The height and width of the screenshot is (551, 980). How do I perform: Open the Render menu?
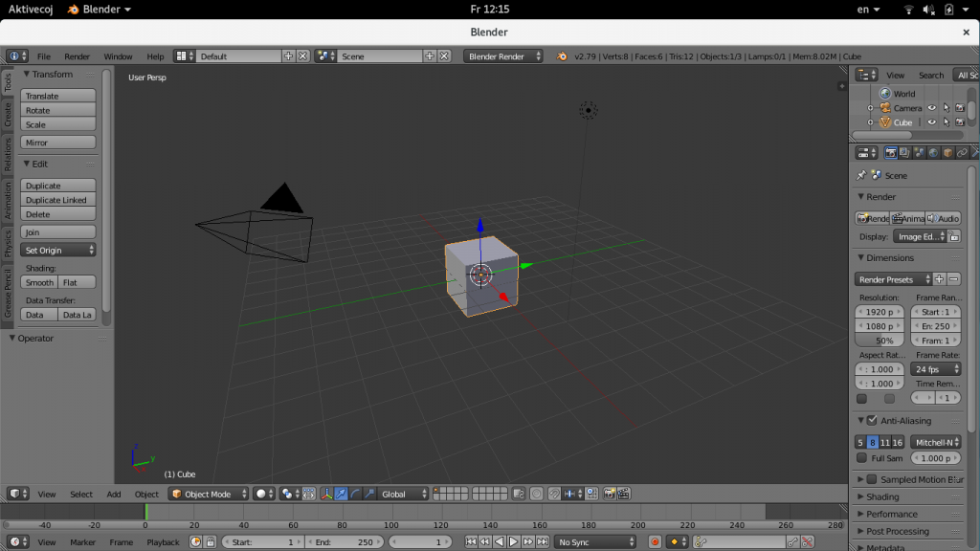tap(77, 56)
